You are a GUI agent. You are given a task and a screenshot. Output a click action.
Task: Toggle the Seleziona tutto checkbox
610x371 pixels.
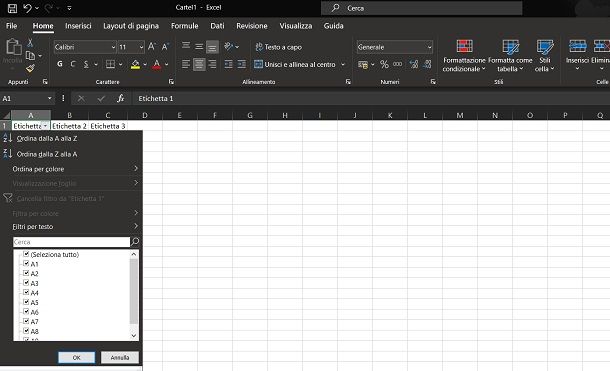pos(26,254)
